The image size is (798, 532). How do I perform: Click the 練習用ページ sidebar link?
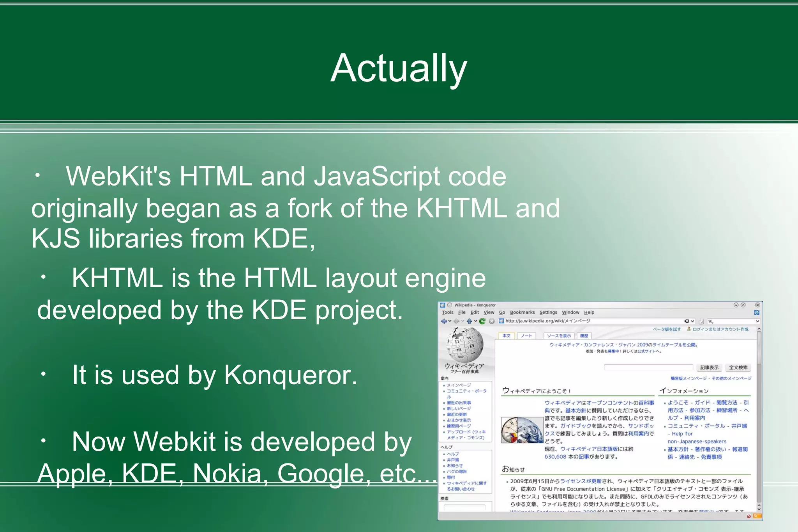click(459, 426)
